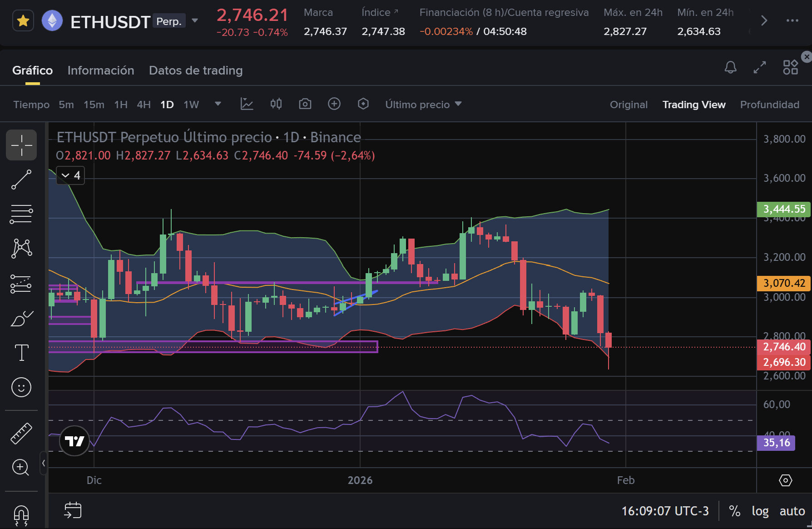
Task: Open the emoji sticker tool
Action: tap(21, 387)
